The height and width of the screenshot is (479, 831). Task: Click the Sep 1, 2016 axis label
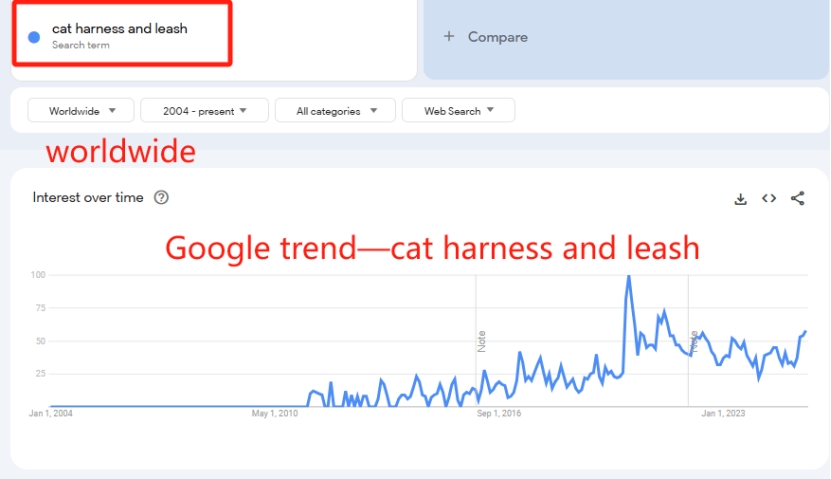[x=499, y=413]
